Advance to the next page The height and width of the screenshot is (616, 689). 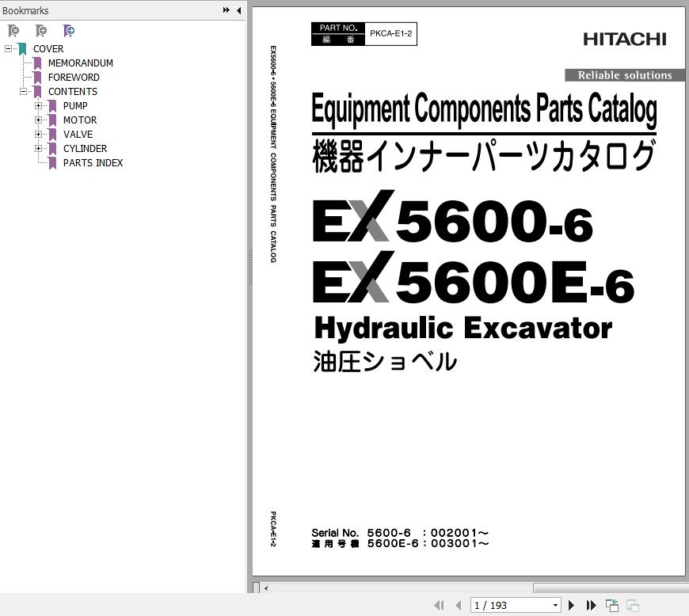tap(571, 605)
